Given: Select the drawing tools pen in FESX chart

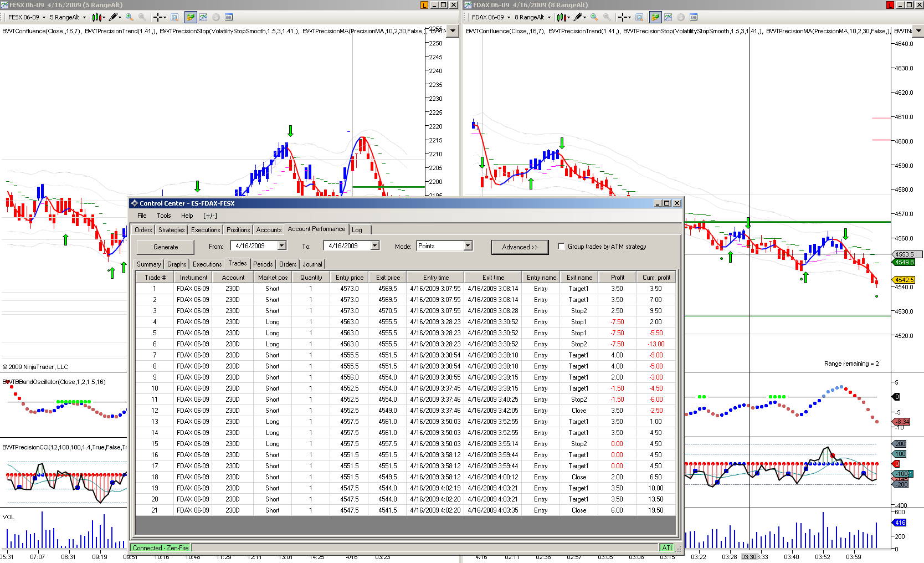Looking at the screenshot, I should [114, 17].
